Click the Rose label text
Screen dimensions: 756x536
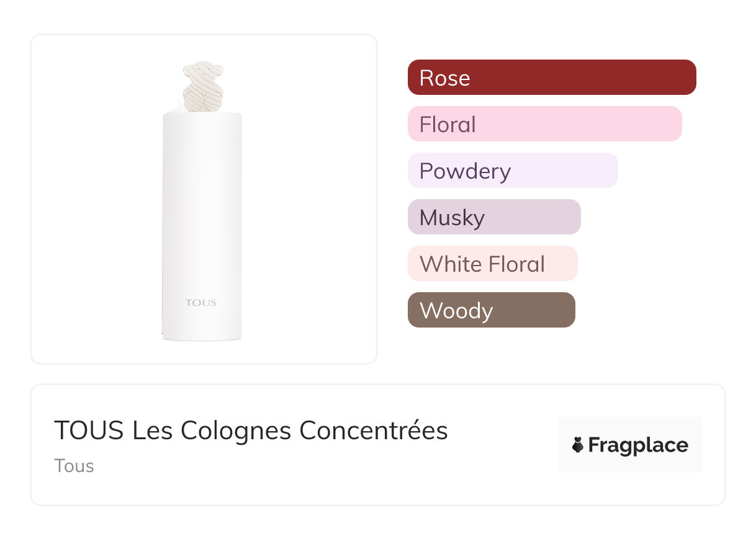click(444, 78)
